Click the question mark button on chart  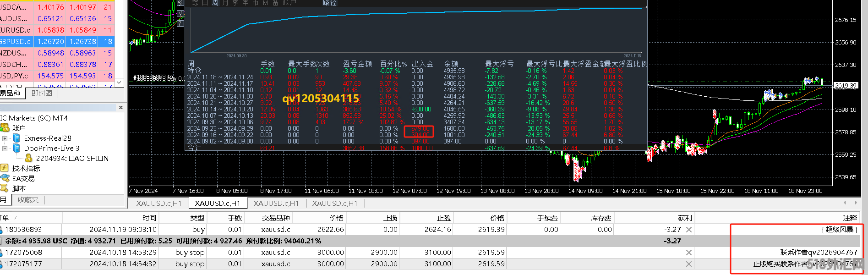tap(180, 23)
